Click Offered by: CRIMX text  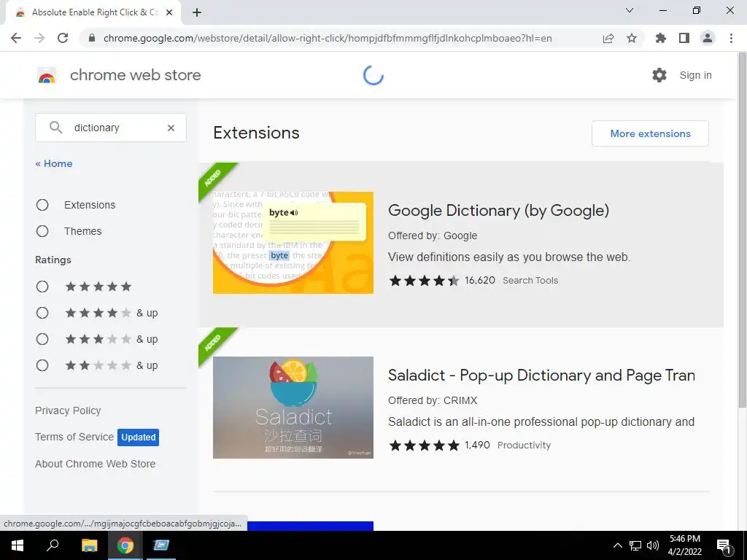[433, 400]
